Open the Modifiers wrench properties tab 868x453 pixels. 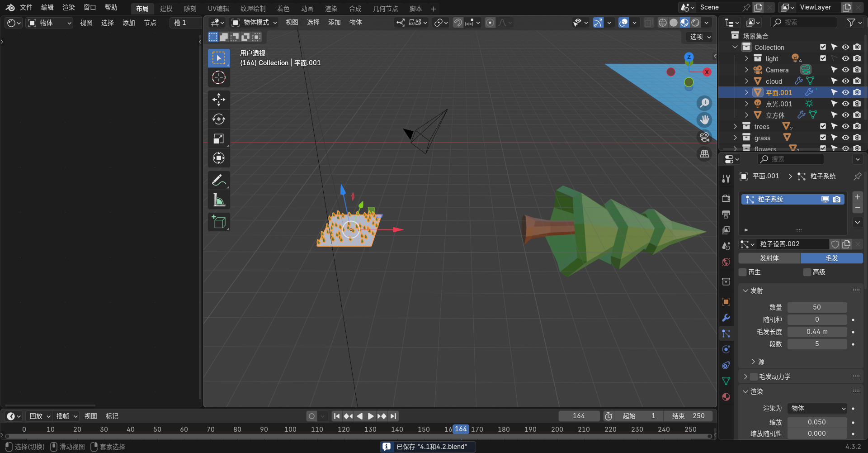pos(726,318)
